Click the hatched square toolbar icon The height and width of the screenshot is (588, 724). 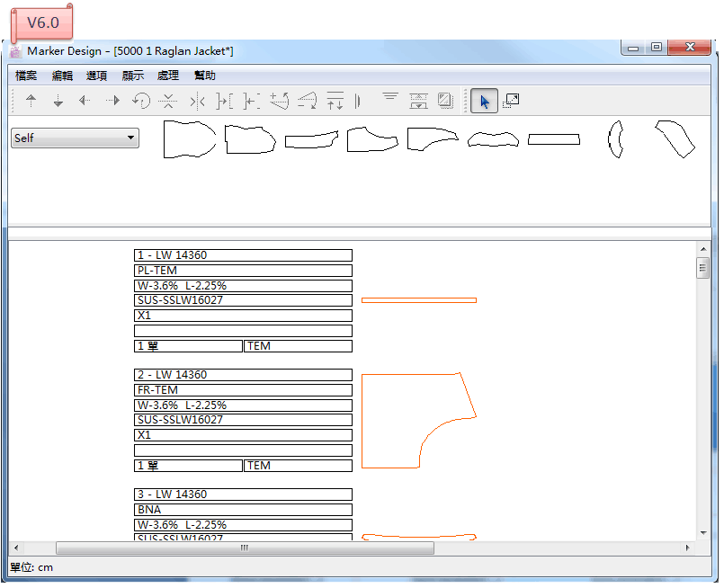click(x=445, y=101)
